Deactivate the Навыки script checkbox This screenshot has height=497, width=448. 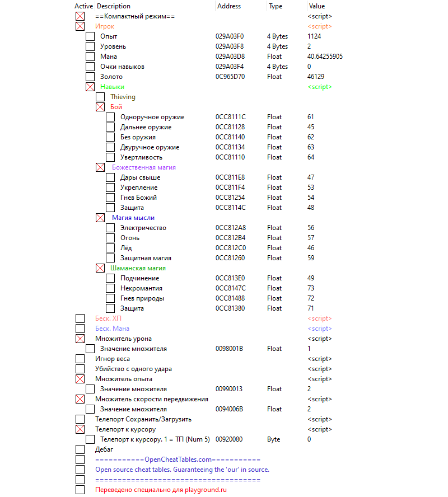click(90, 87)
